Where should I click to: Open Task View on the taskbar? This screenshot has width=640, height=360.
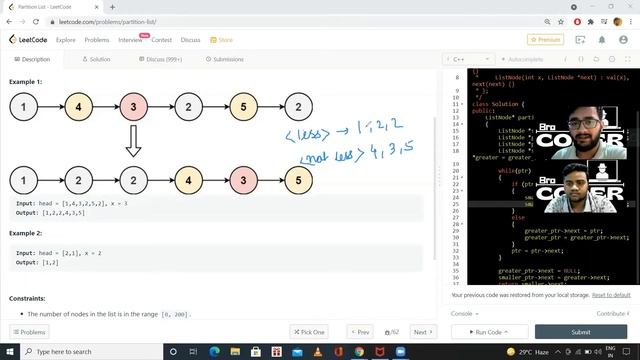193,351
